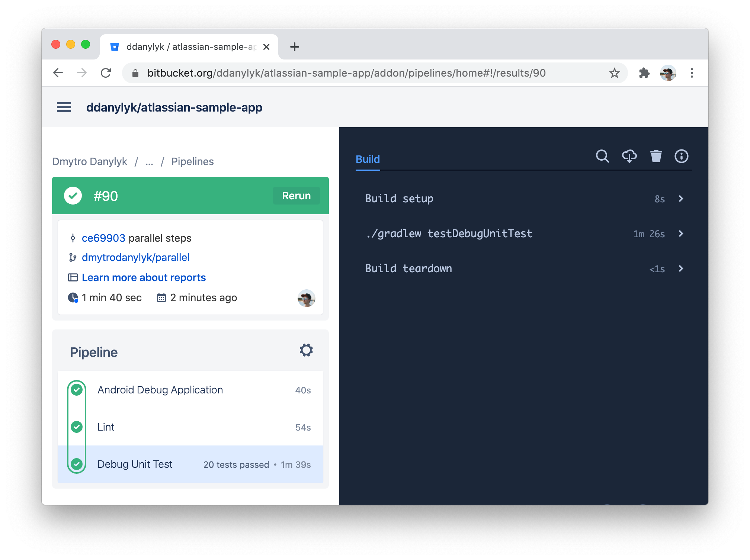Select the Android Debug Application step
Screen dimensions: 750x560
[190, 390]
